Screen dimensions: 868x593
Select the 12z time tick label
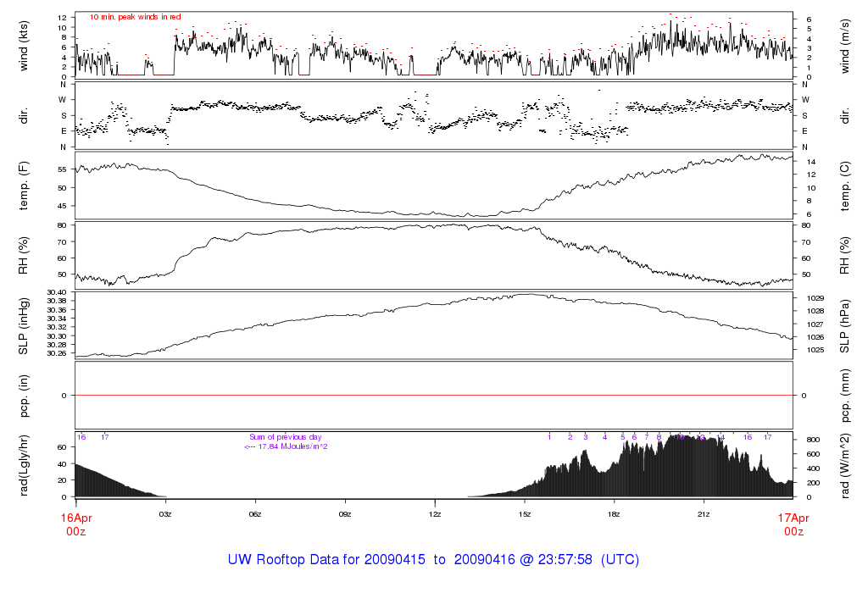pos(435,513)
